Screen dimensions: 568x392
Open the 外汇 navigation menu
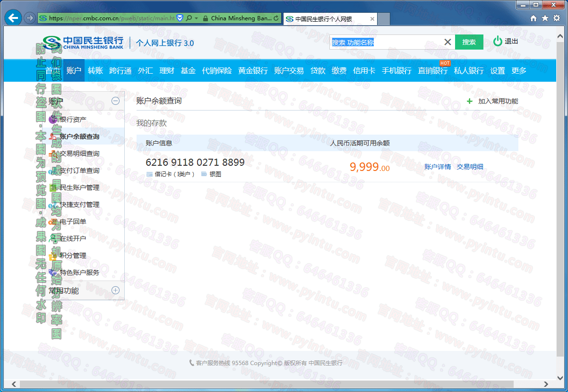[146, 70]
